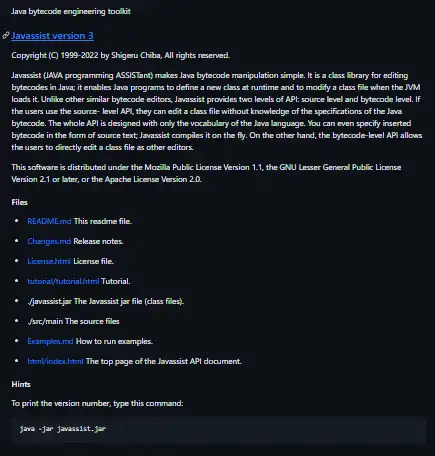Open the html/index.html API document link

55,361
